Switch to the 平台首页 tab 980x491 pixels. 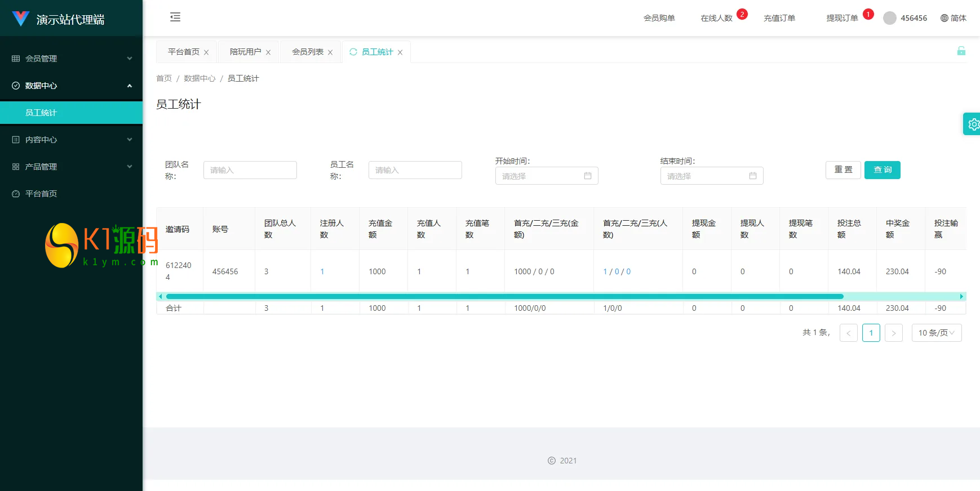184,52
